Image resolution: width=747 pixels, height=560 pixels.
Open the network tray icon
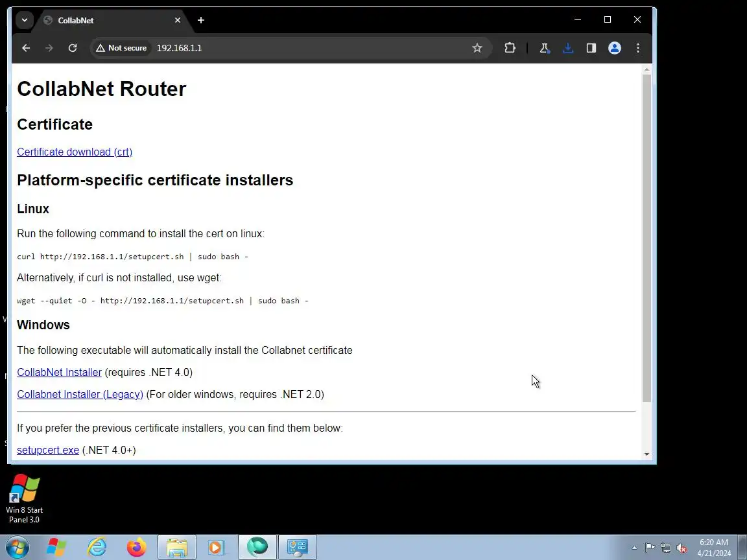click(x=666, y=548)
